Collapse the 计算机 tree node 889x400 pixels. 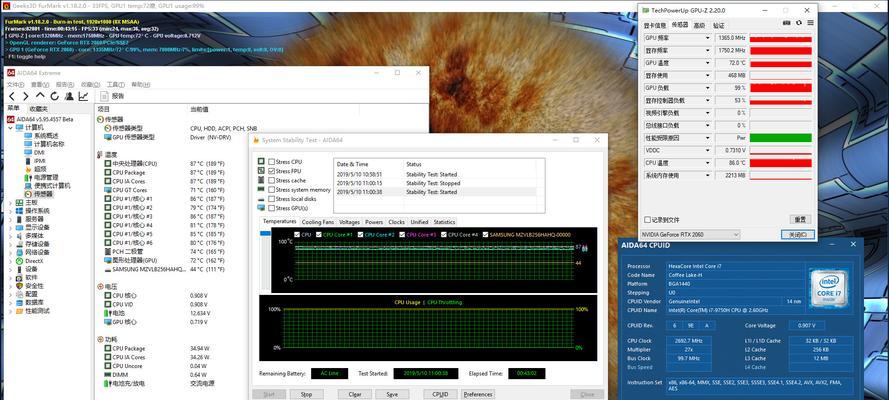pyautogui.click(x=11, y=128)
